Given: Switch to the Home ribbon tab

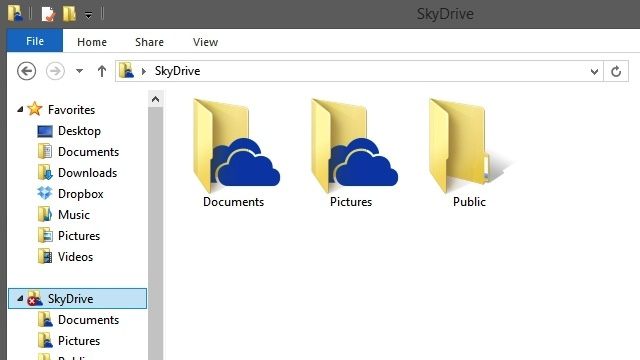Looking at the screenshot, I should coord(92,42).
